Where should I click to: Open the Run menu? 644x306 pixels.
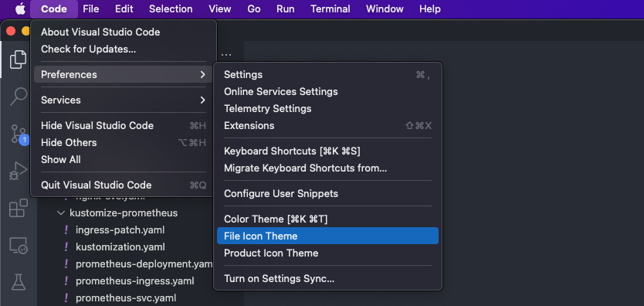(285, 8)
